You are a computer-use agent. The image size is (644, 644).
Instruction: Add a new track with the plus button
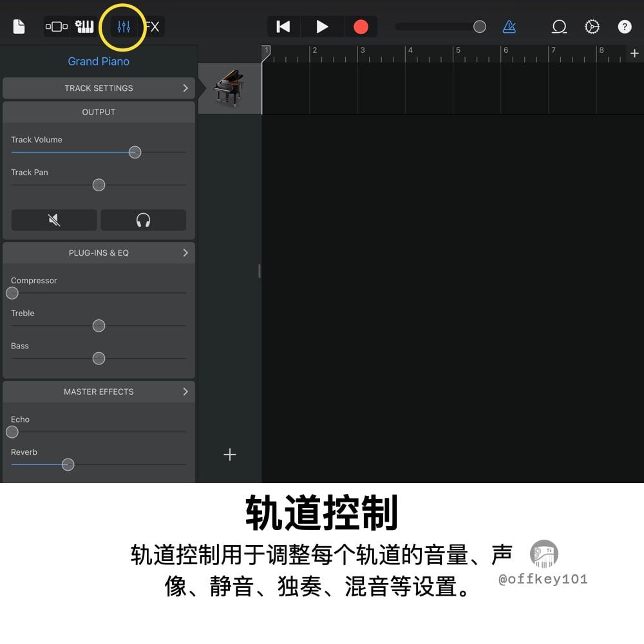click(230, 455)
